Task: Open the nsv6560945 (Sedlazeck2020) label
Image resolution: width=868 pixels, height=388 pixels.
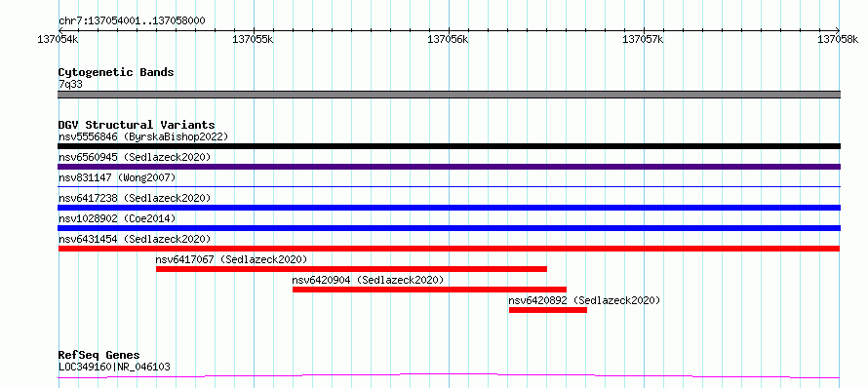Action: coord(135,157)
